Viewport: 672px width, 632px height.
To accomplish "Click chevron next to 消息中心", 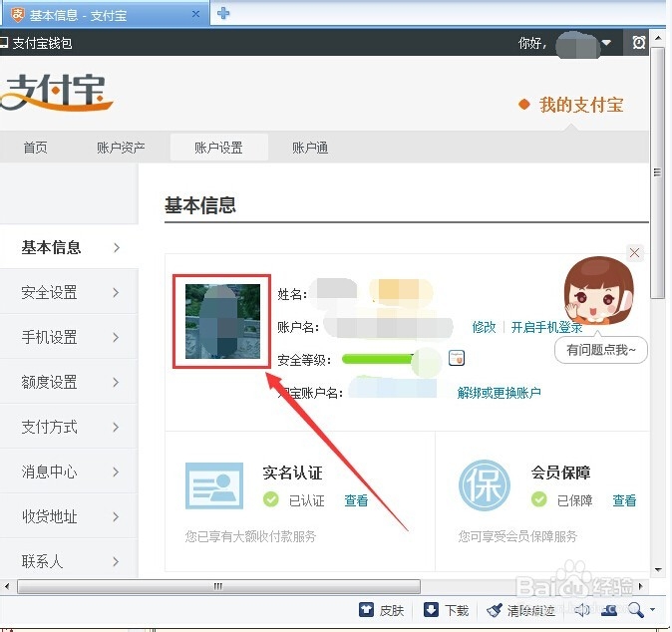I will [x=116, y=472].
